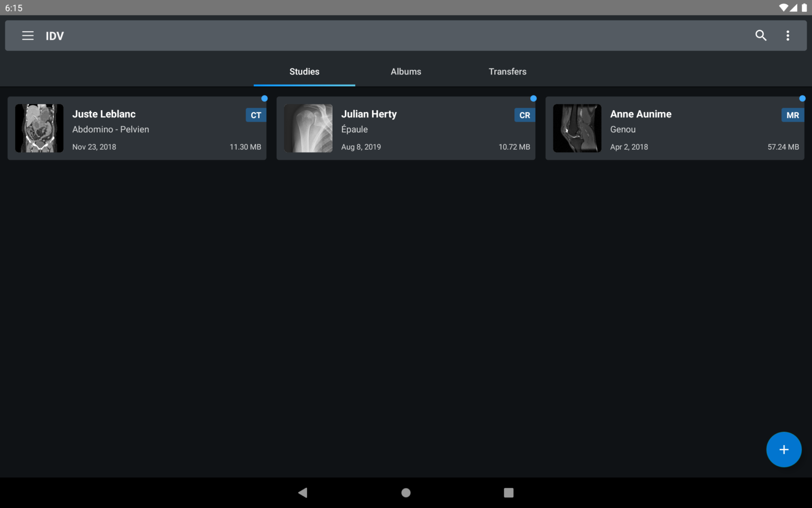
Task: Open the study card for Julian Herty
Action: coord(406,128)
